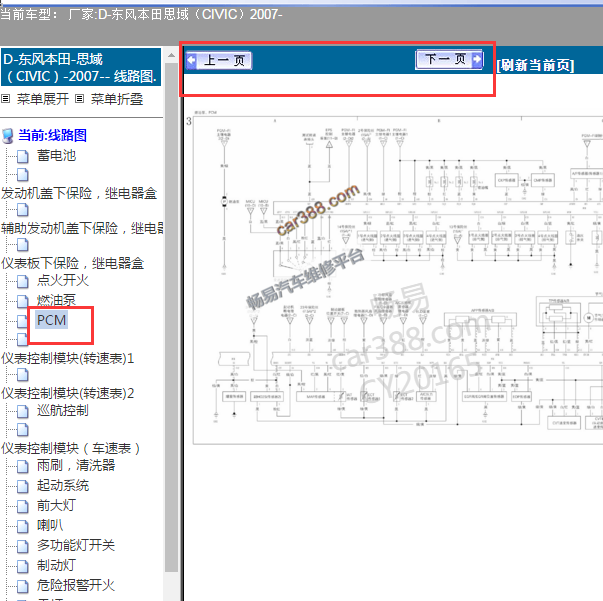
Task: Open 燃油泵 diagram
Action: pyautogui.click(x=57, y=300)
